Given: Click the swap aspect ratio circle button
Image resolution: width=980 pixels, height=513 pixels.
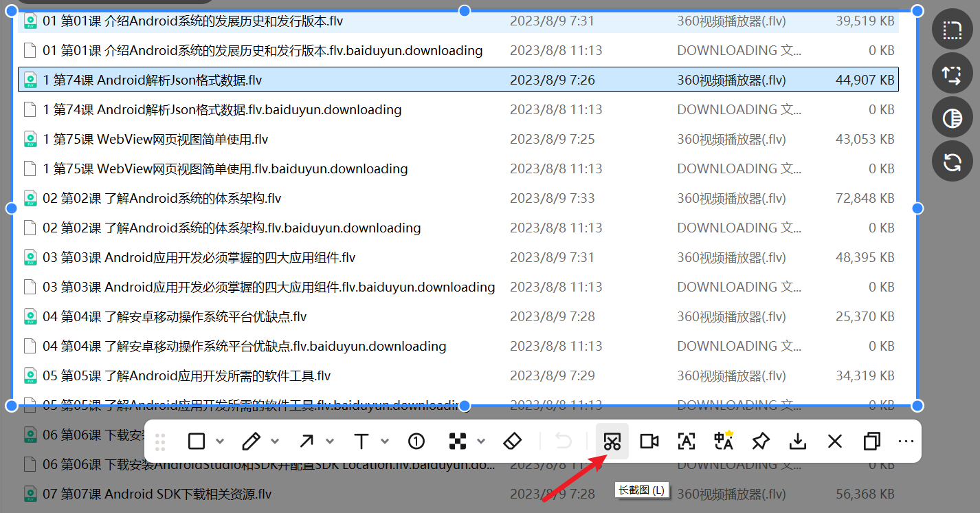Looking at the screenshot, I should pos(953,74).
